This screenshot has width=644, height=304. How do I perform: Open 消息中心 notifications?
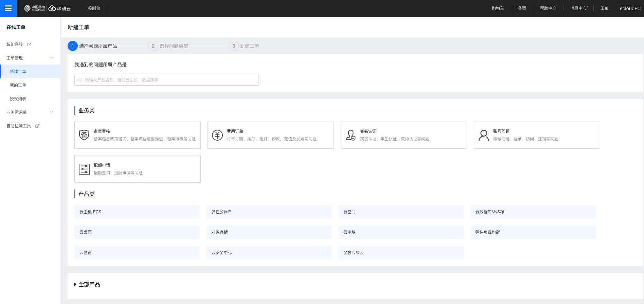(x=579, y=8)
